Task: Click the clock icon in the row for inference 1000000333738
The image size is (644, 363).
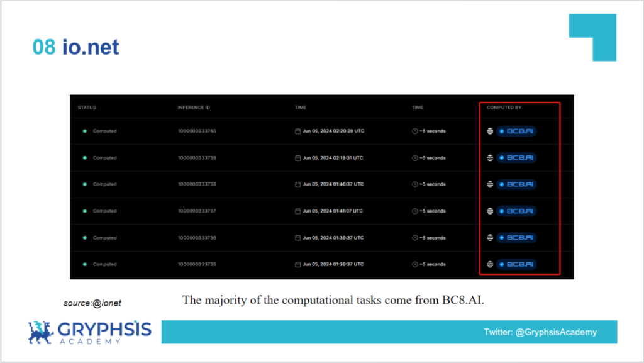Action: click(x=415, y=184)
